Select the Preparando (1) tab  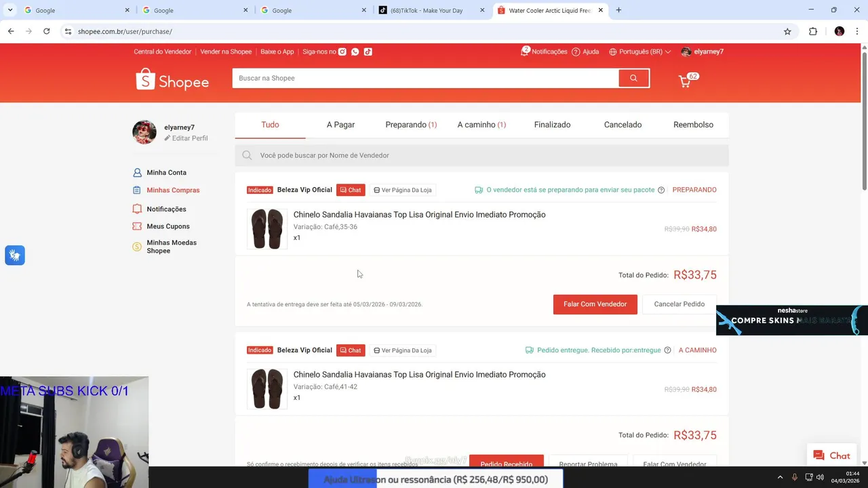(x=411, y=125)
